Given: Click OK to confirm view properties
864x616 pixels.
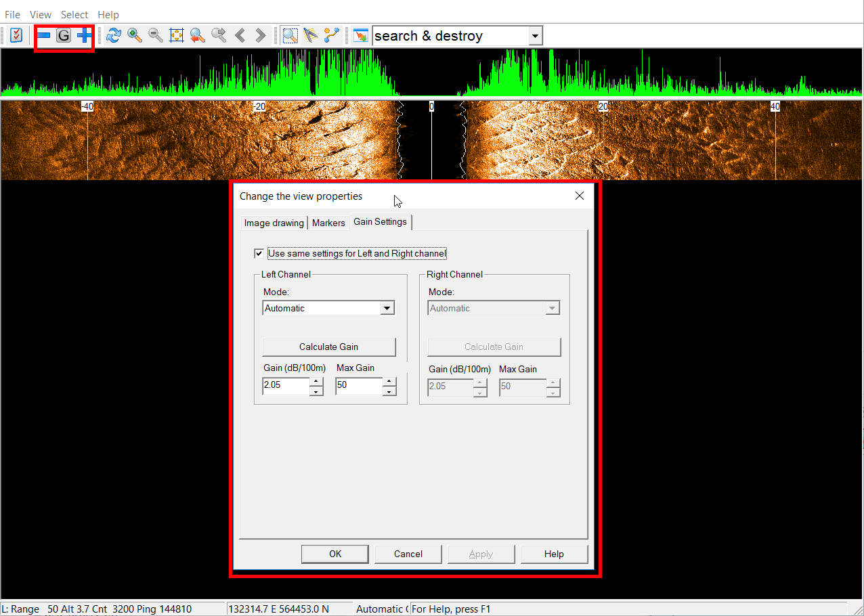Looking at the screenshot, I should pyautogui.click(x=335, y=554).
